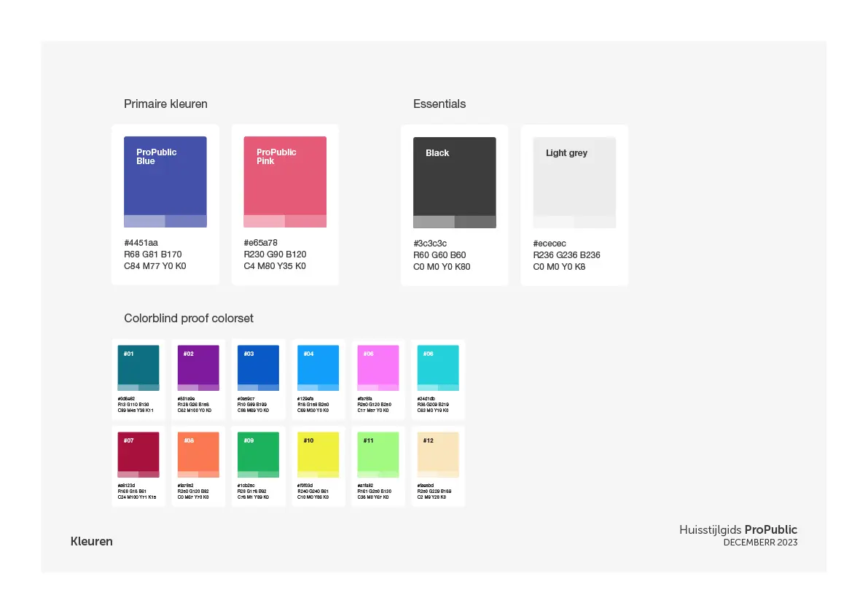
Task: Click the Huisstijlgids ProPublic footer title
Action: click(x=738, y=530)
